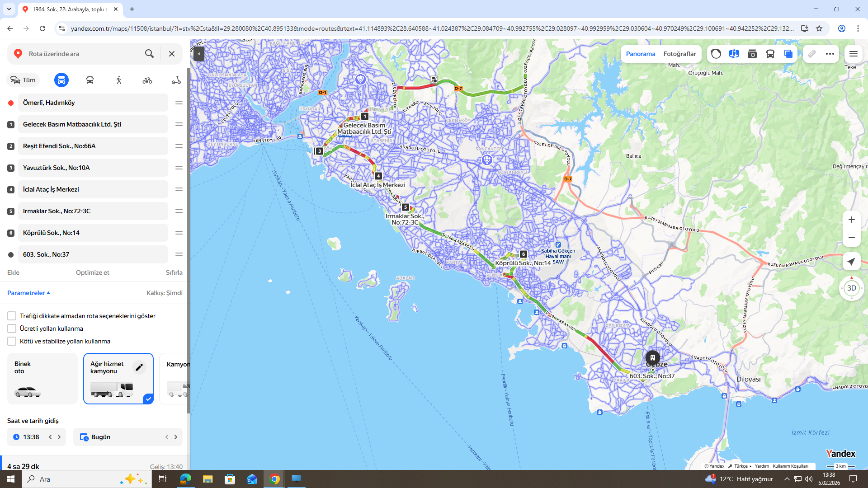
Task: Step departure time 13:38 forward
Action: coord(59,437)
